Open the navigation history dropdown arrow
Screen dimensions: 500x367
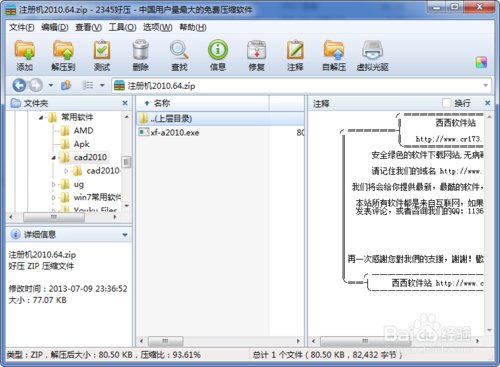tap(51, 85)
